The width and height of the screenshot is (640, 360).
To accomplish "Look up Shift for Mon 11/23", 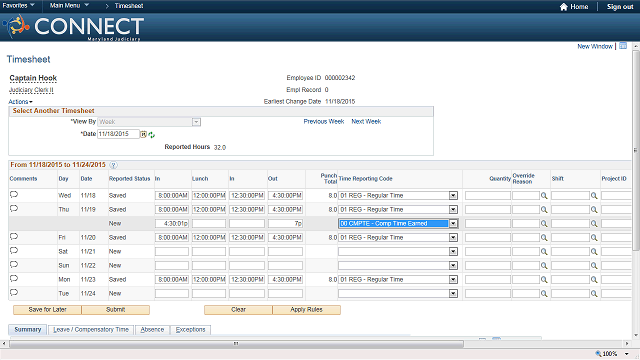I will click(x=594, y=280).
